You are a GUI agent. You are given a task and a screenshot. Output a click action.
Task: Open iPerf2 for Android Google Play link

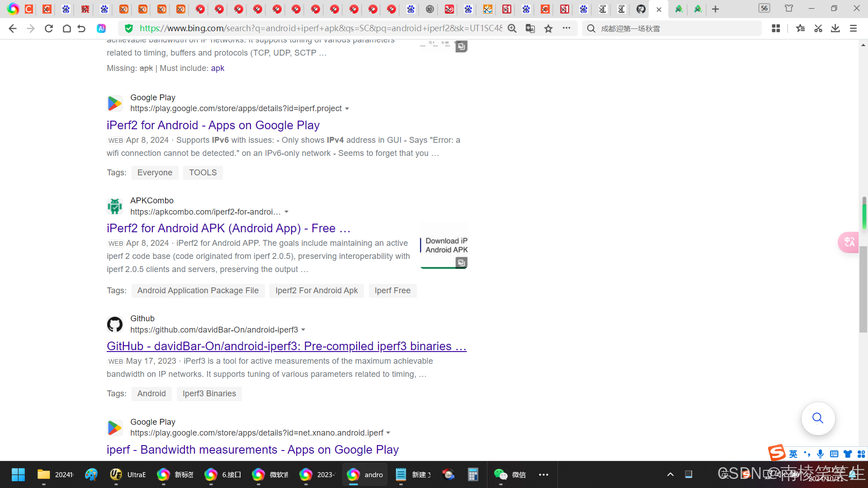[x=213, y=125]
